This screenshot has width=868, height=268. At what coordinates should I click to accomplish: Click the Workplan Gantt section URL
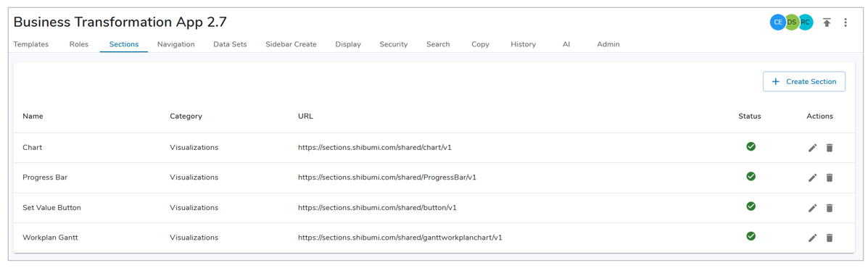pyautogui.click(x=400, y=238)
